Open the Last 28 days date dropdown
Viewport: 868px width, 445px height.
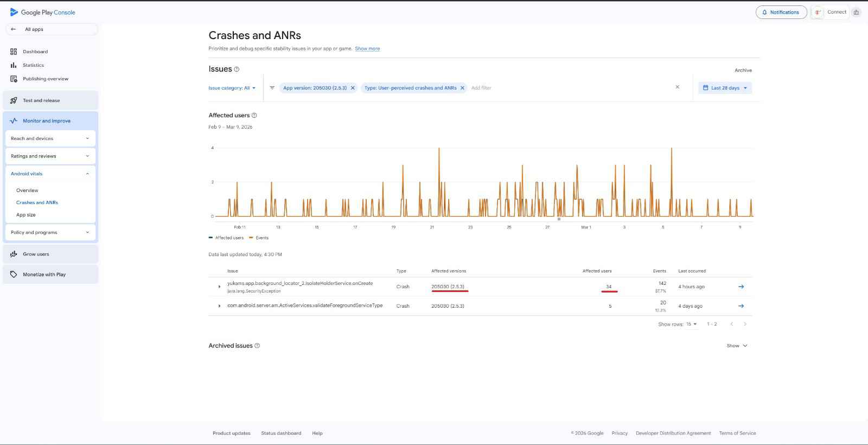(x=725, y=88)
